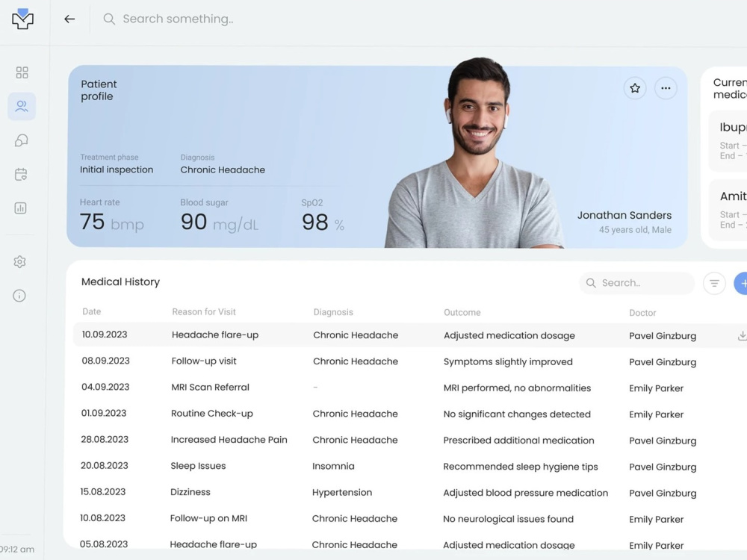Open patient profile more options menu

666,88
